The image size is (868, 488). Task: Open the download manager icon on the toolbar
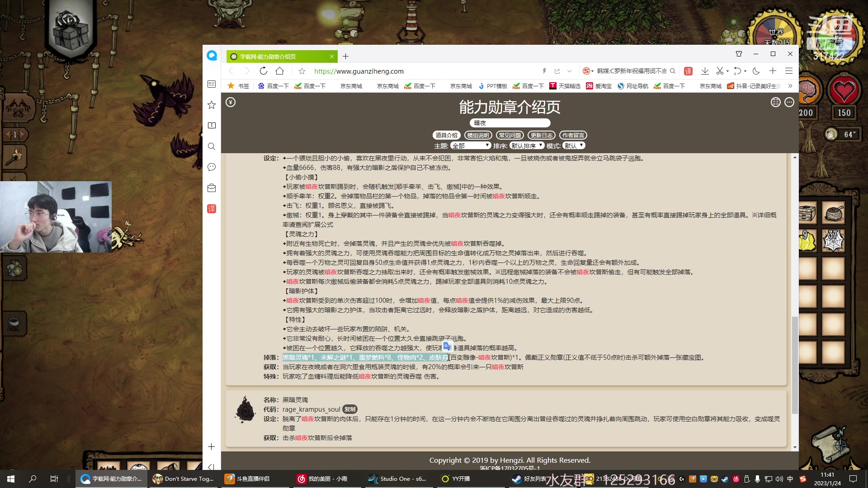click(x=705, y=71)
